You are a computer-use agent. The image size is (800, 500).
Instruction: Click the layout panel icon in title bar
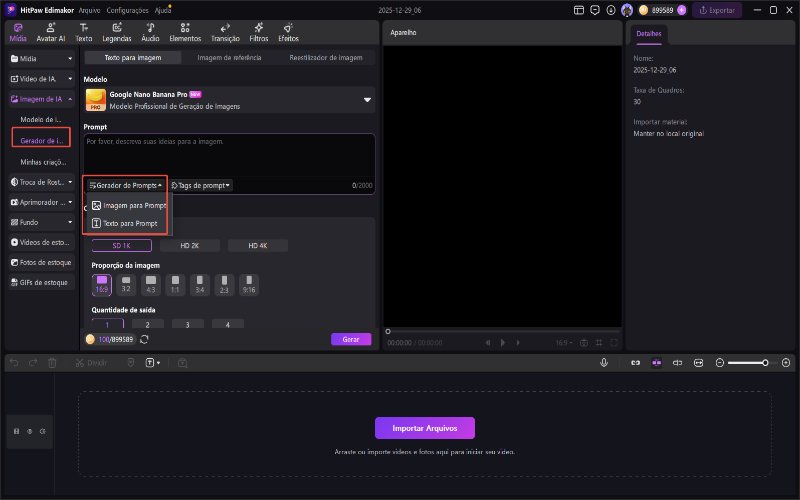[x=579, y=10]
